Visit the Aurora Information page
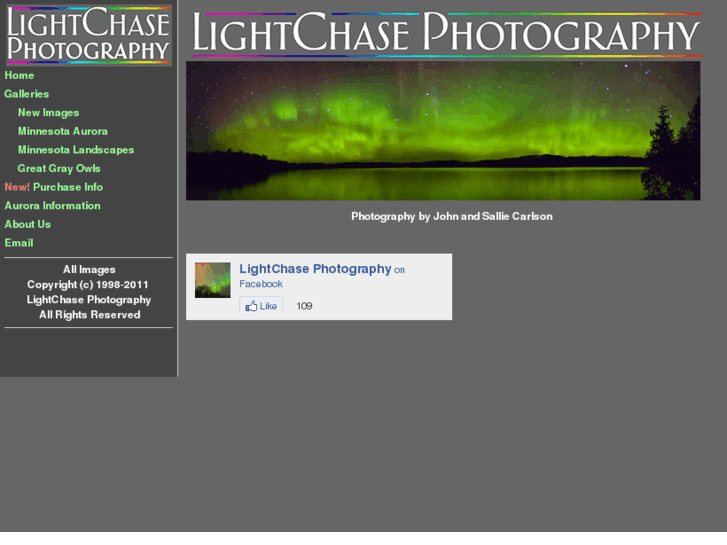Screen dimensions: 727x545 [x=52, y=205]
